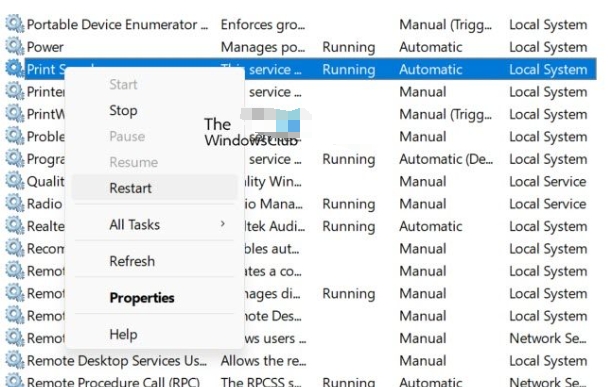This screenshot has width=616, height=387.
Task: Click gear icon next to Power service
Action: tap(15, 46)
